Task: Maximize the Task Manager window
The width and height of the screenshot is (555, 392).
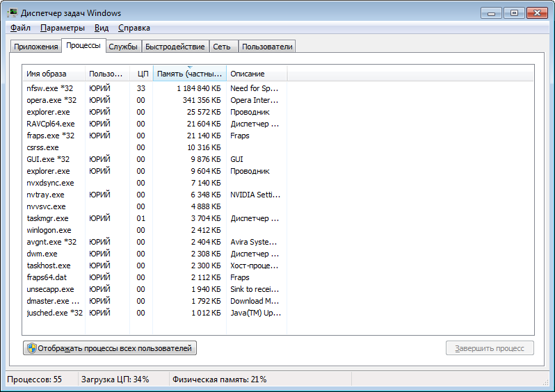Action: pos(514,13)
